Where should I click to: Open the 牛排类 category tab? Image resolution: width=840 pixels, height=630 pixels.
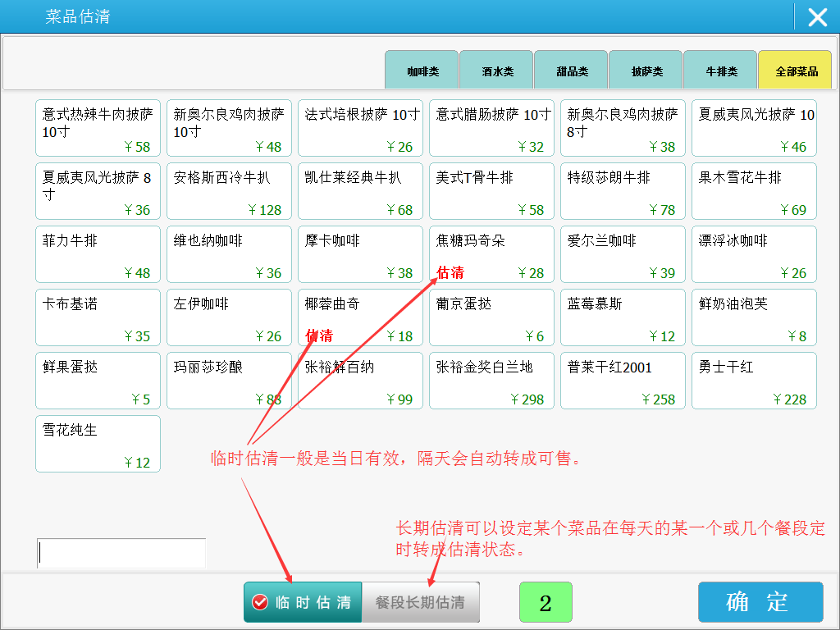[720, 71]
